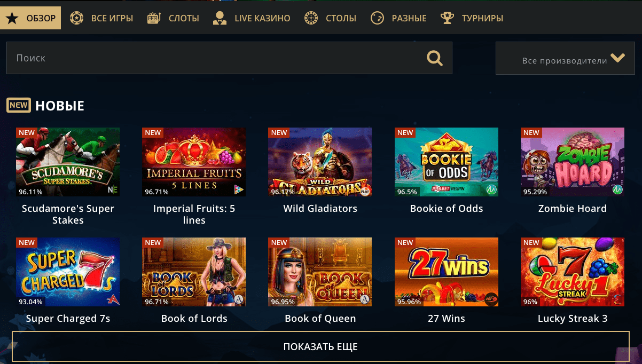Click the slot machine icon for Слоты
642x364 pixels.
(154, 18)
